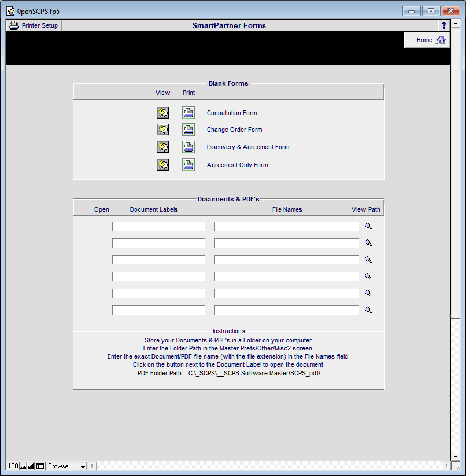The height and width of the screenshot is (476, 466).
Task: Click the 0penSCPS.fp5 window title icon
Action: point(10,12)
